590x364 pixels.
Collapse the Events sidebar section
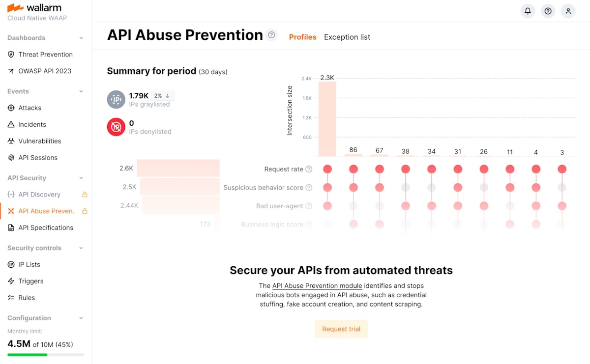(81, 91)
